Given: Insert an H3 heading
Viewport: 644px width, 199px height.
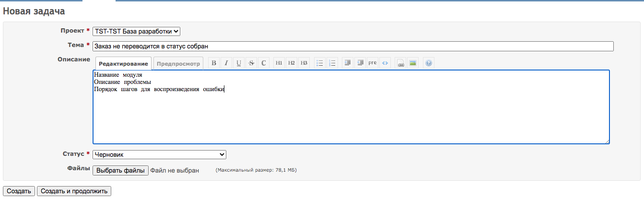Looking at the screenshot, I should point(304,63).
